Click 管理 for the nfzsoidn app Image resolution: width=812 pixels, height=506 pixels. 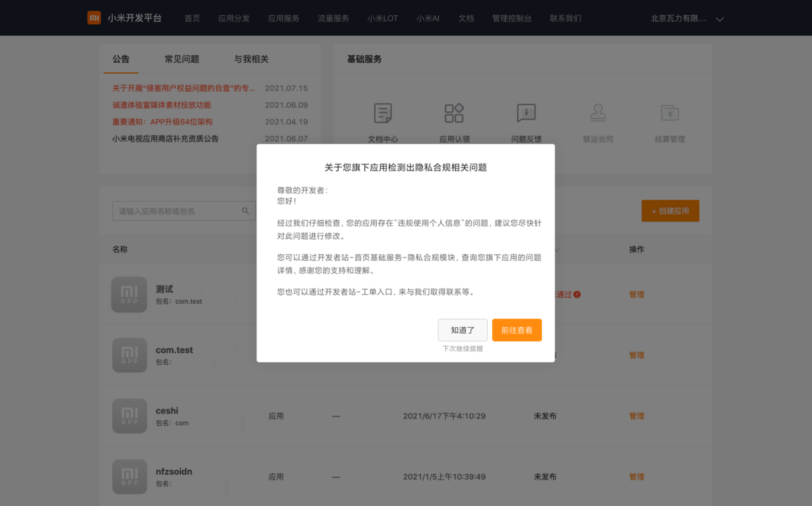click(637, 477)
